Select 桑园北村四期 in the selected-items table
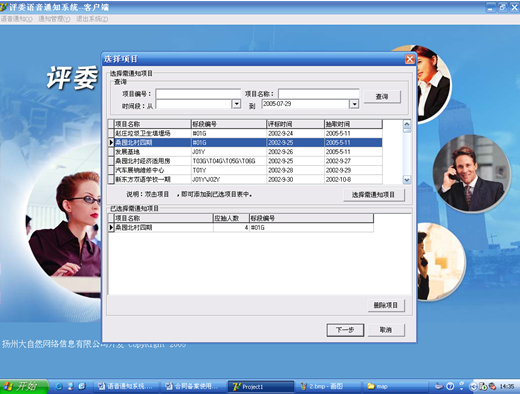This screenshot has height=394, width=520. click(x=164, y=228)
